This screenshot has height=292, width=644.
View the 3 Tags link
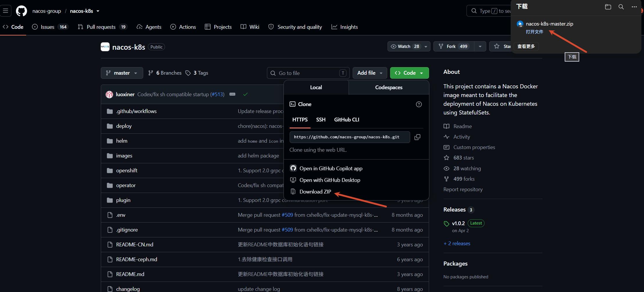point(197,73)
